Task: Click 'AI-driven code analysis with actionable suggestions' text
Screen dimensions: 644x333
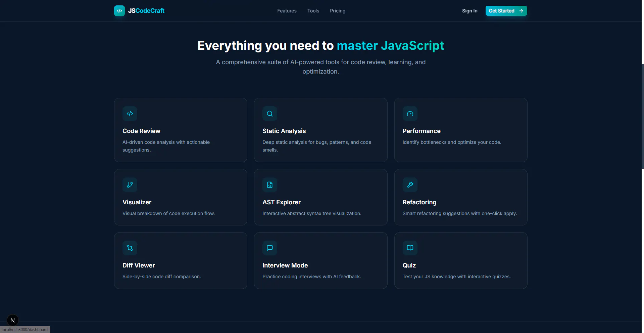Action: coord(166,146)
